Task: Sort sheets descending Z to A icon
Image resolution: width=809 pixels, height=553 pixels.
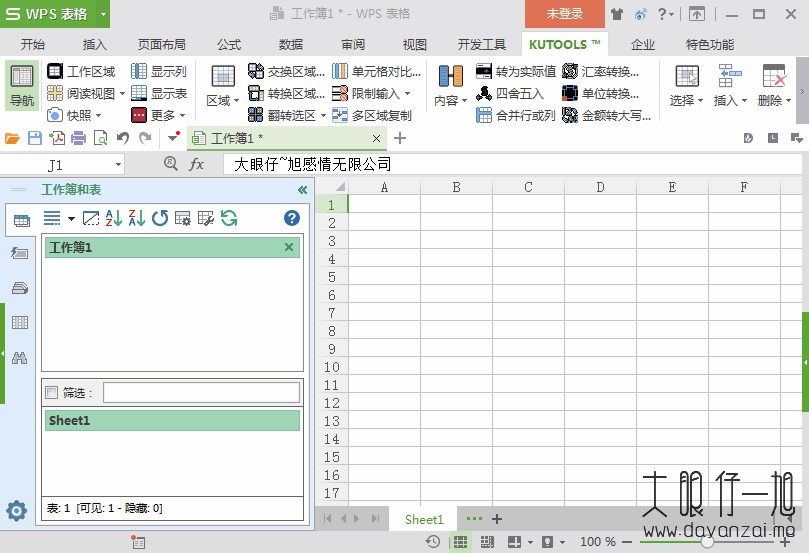Action: (x=136, y=218)
